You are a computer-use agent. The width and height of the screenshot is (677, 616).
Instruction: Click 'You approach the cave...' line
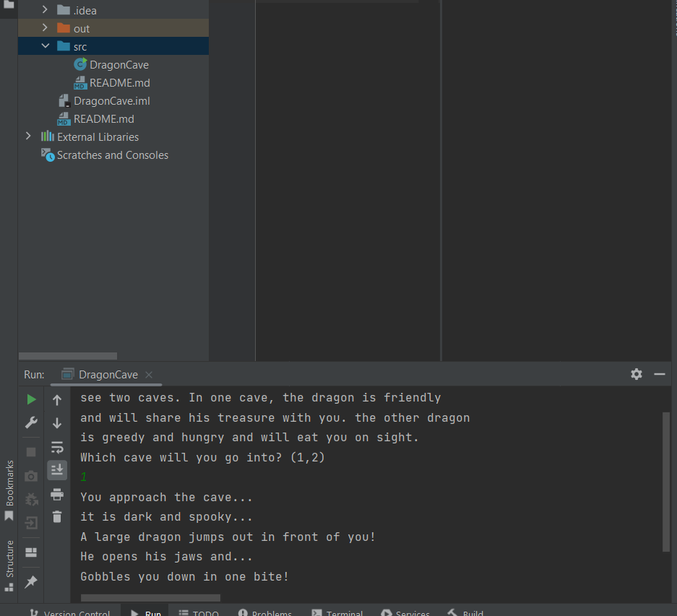[x=166, y=498]
